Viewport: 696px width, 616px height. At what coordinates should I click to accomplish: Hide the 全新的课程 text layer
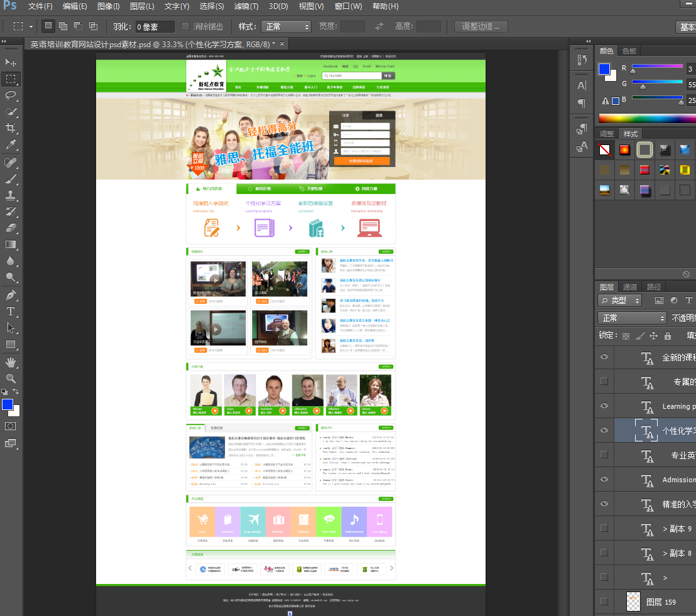pos(604,357)
